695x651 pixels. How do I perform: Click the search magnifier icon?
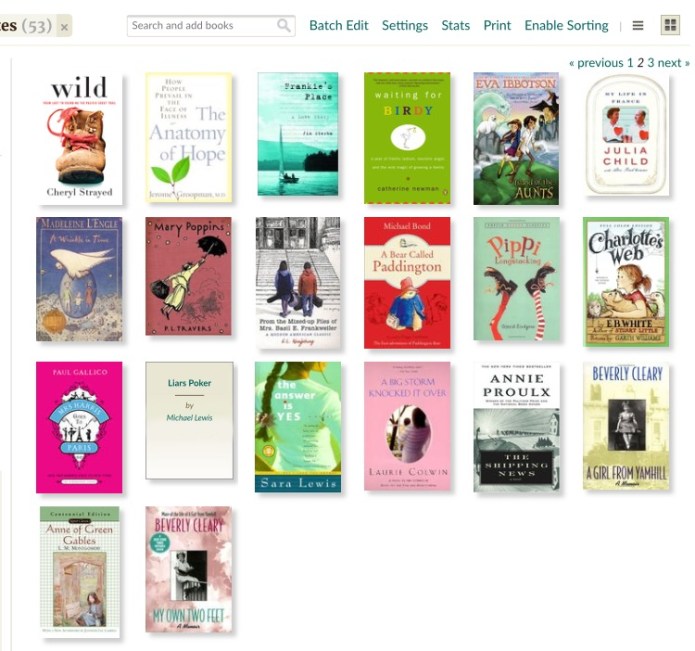(x=284, y=26)
